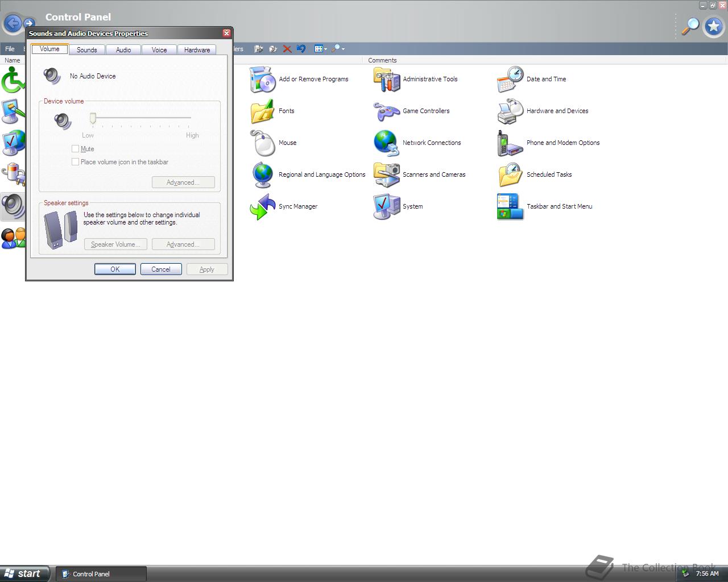
Task: Click the magnifier Search icon top right
Action: pos(690,26)
